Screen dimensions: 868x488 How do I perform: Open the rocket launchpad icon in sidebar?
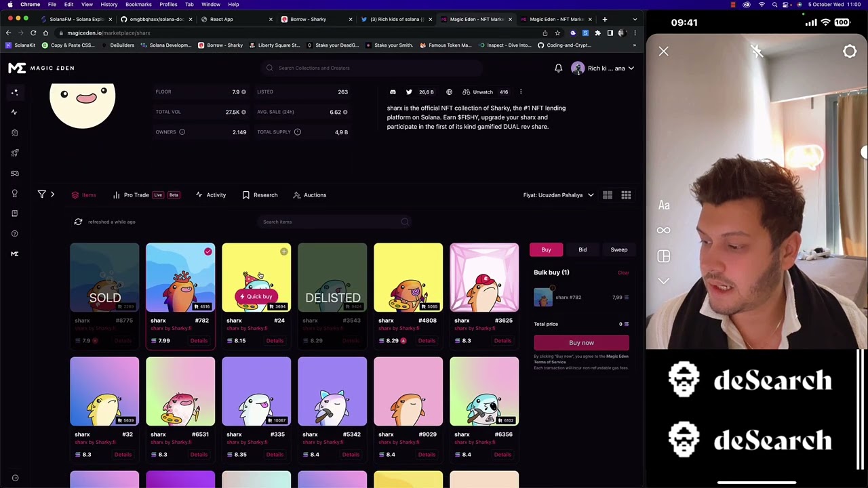click(14, 152)
